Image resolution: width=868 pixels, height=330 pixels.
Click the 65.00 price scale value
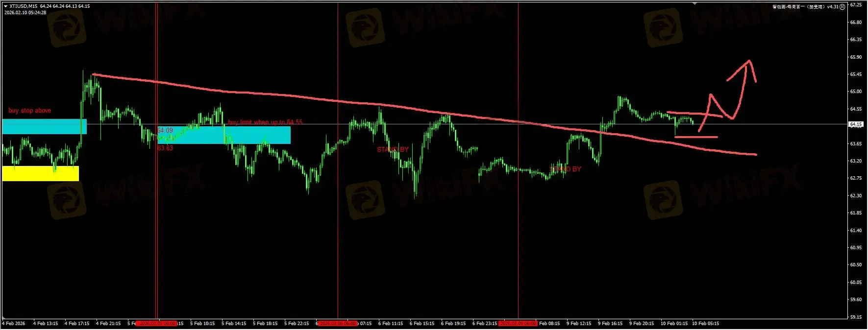tap(856, 92)
